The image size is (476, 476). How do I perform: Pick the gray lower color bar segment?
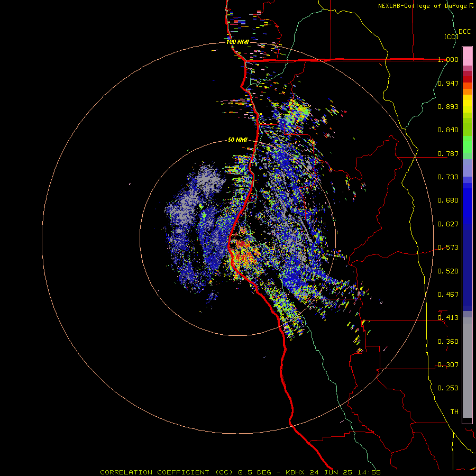(x=467, y=368)
